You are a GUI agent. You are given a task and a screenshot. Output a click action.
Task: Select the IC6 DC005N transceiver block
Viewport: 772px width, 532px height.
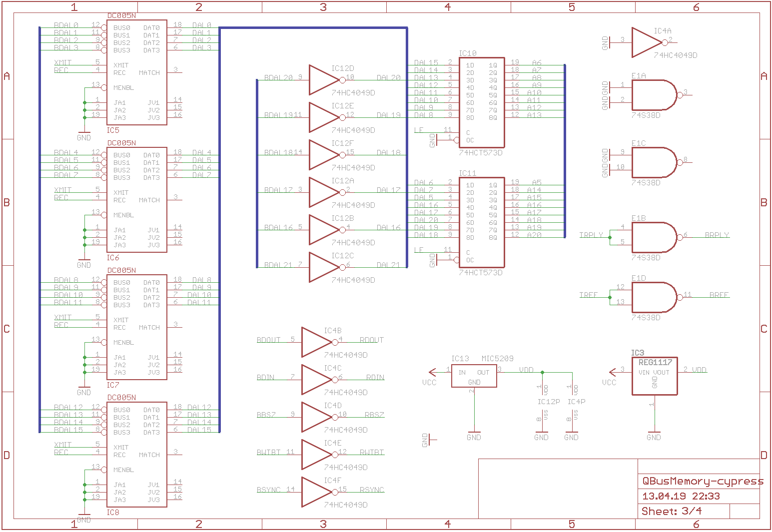point(137,200)
